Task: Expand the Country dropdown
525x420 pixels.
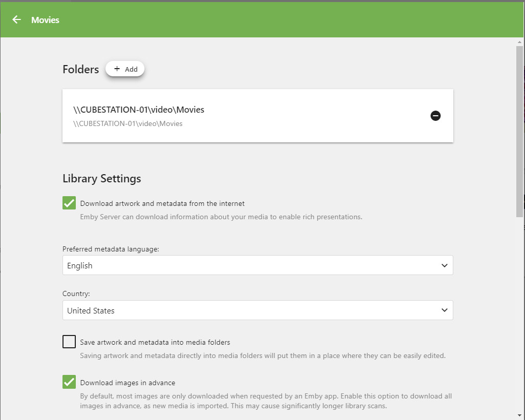Action: 257,310
